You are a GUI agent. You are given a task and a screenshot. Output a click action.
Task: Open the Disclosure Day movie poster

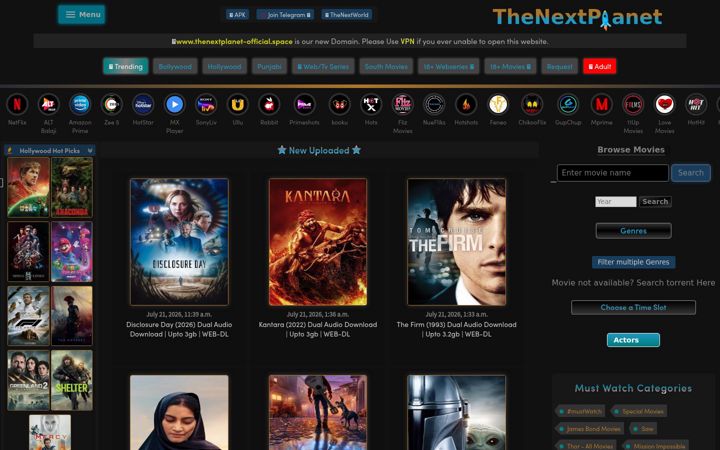[179, 242]
